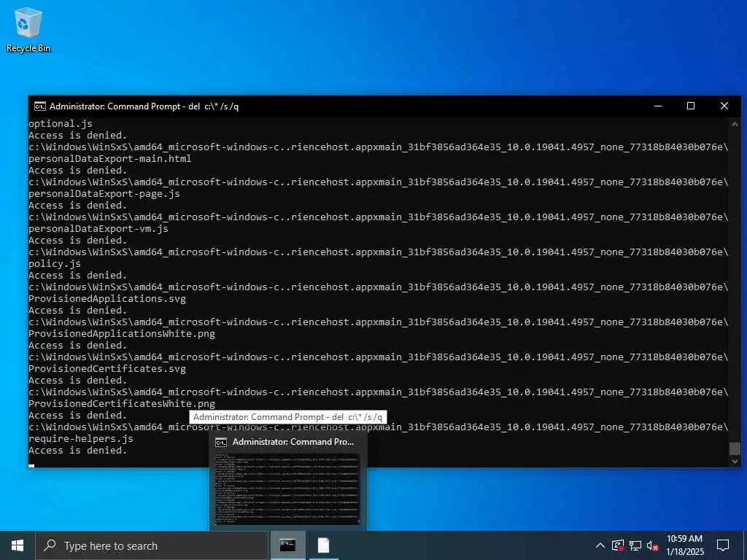
Task: Click the muted volume tray icon
Action: (652, 545)
